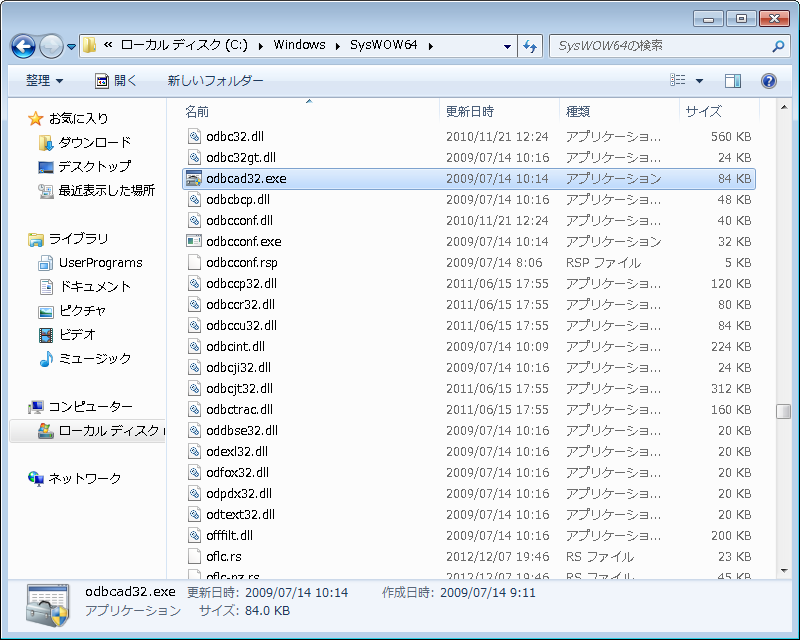Click the odbcji32.dll file icon

tap(194, 367)
